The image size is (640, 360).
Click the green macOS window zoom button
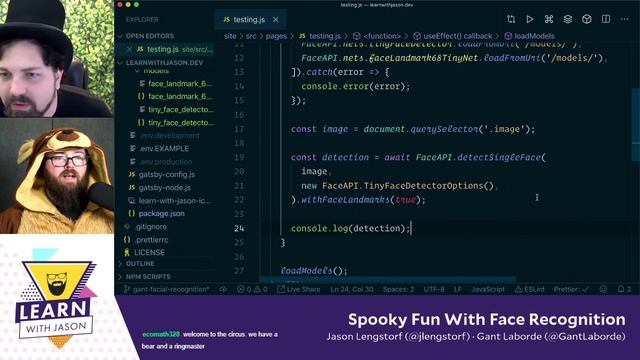136,4
